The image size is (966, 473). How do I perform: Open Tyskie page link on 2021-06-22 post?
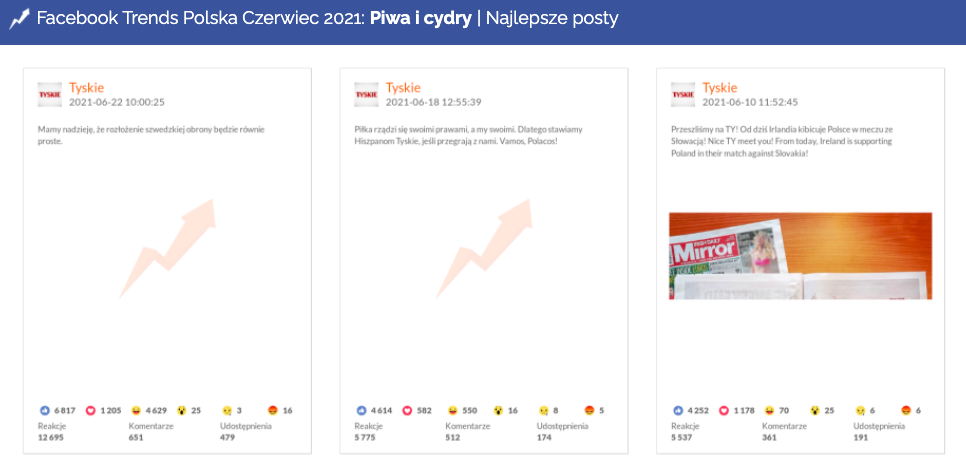click(86, 88)
